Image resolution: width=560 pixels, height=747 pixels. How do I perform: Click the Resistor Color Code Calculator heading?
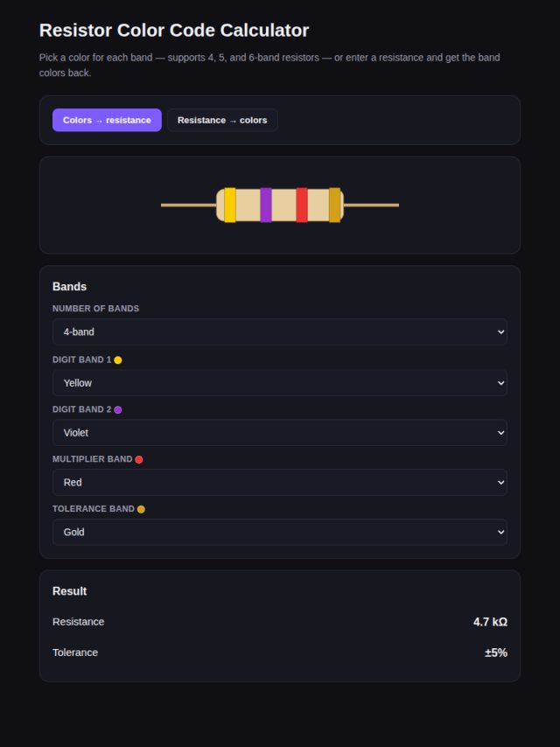[x=174, y=30]
